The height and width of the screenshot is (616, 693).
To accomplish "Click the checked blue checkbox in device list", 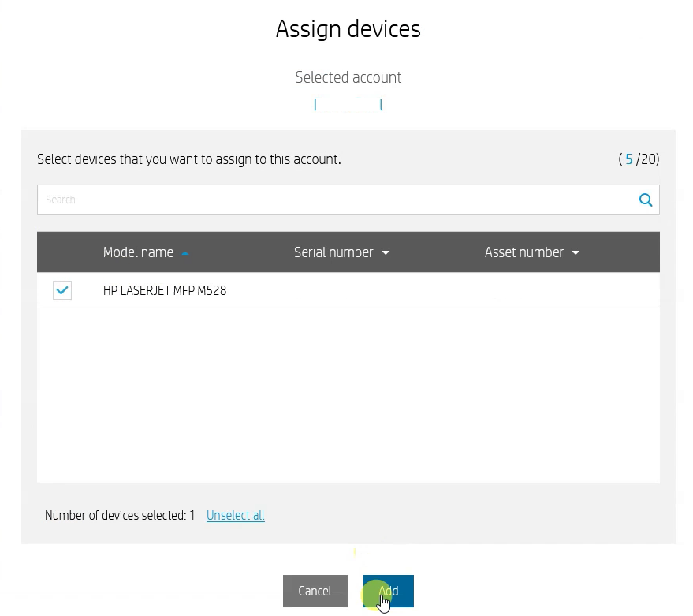I will [x=62, y=290].
